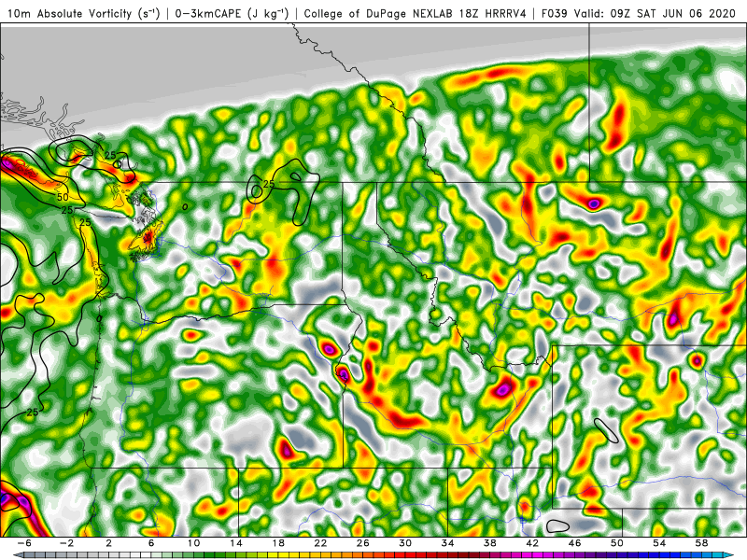Click the "0-3kmCAPE (J kg⁻¹)" title label
The width and height of the screenshot is (747, 560).
tap(231, 13)
